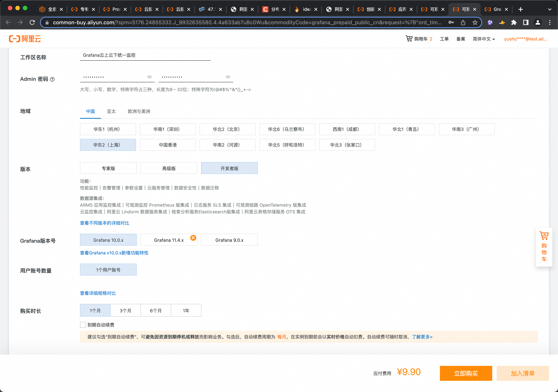Choose 1年 purchase duration
Viewport: 558px width, 392px height.
[186, 310]
